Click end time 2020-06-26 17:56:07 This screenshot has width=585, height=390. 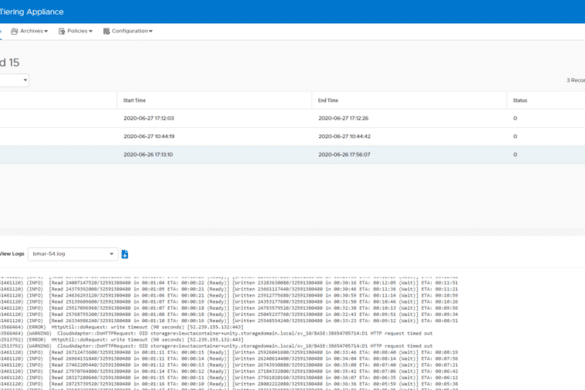pos(344,155)
